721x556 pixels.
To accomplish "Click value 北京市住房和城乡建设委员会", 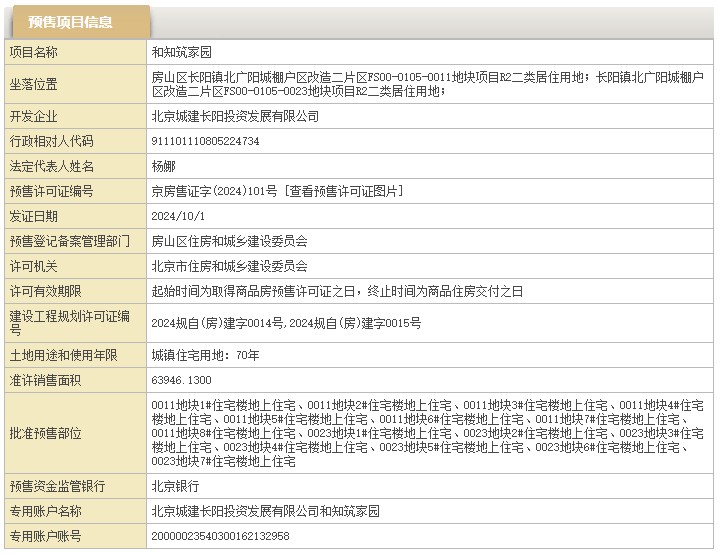I will pos(229,266).
